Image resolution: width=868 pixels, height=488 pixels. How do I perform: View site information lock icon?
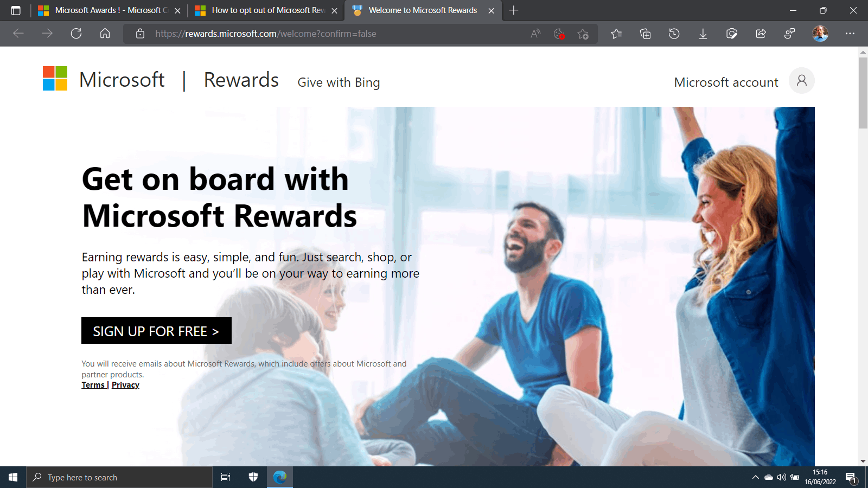tap(140, 34)
